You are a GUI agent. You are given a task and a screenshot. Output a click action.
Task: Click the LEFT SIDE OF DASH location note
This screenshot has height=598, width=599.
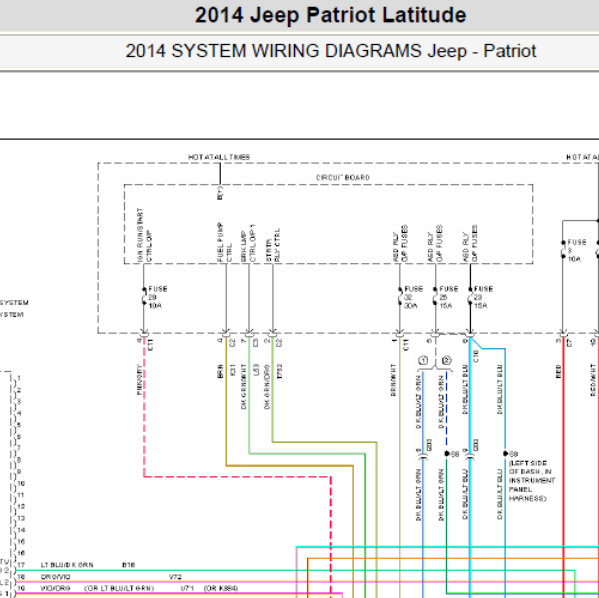coord(532,481)
